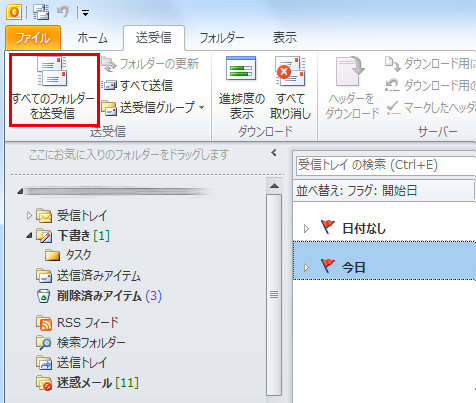Open the Sent Items folder (送信済みアイテム)
476x403 pixels.
coord(99,276)
